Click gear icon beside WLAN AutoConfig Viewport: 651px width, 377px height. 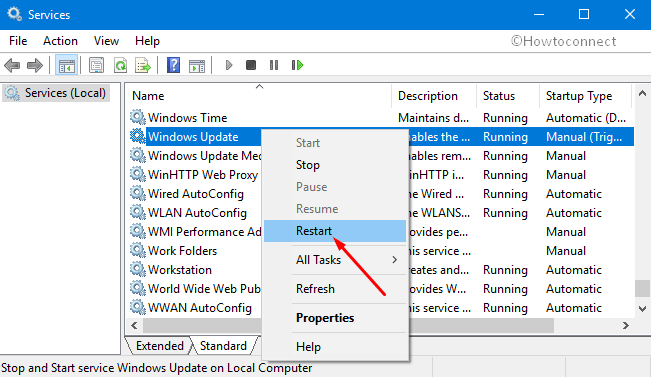(x=137, y=213)
